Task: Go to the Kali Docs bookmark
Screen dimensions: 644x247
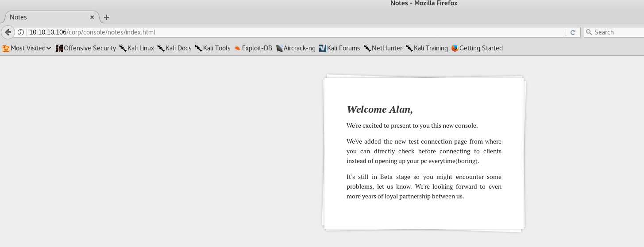Action: 174,48
